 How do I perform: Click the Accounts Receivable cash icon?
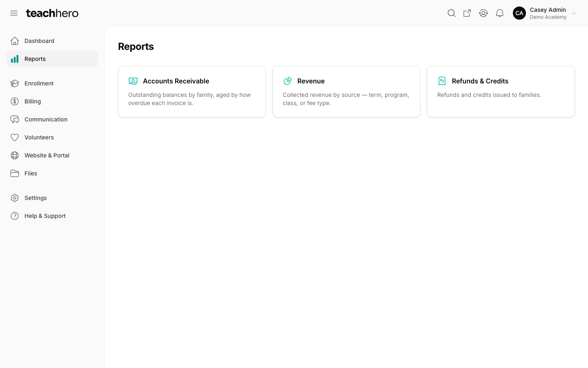[x=133, y=81]
